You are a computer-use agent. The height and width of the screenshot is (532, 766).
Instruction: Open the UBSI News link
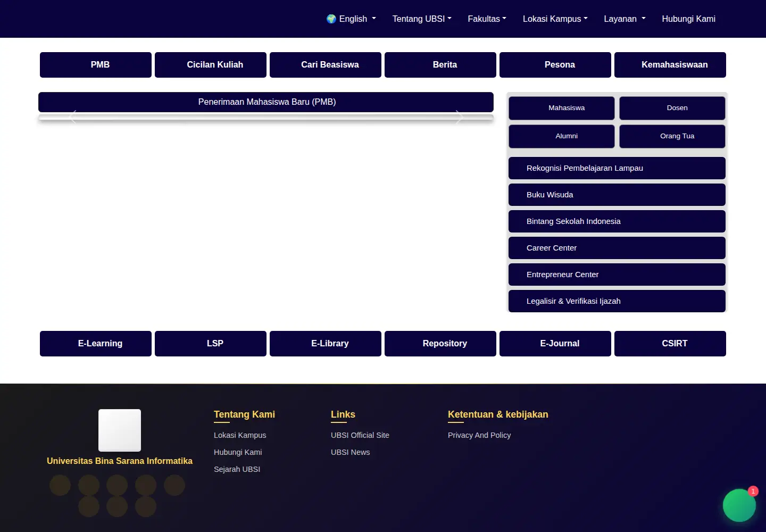[350, 452]
